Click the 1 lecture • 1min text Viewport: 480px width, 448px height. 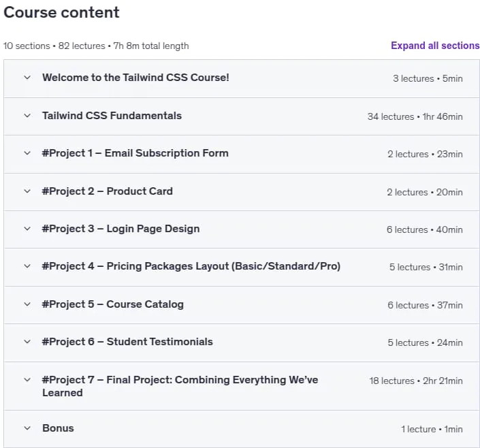(x=432, y=430)
